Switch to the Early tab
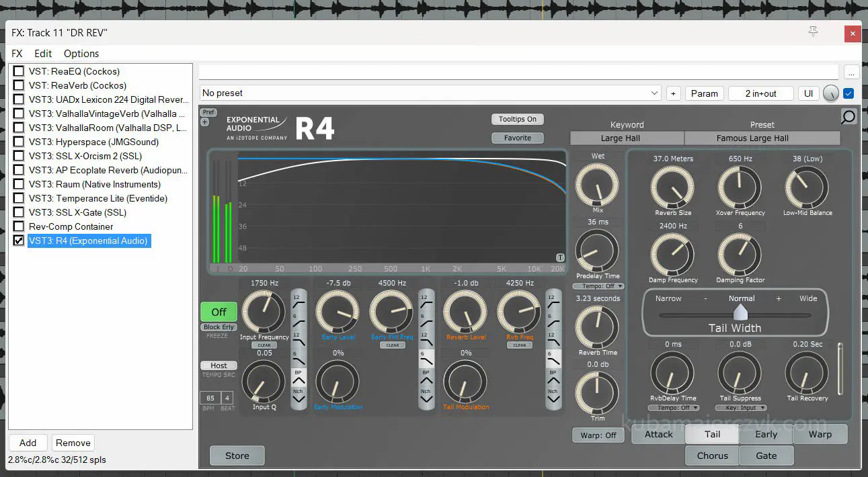The height and width of the screenshot is (477, 868). [766, 434]
